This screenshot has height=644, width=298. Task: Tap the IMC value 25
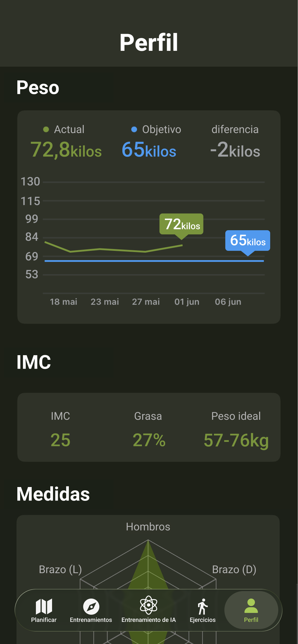pyautogui.click(x=60, y=440)
